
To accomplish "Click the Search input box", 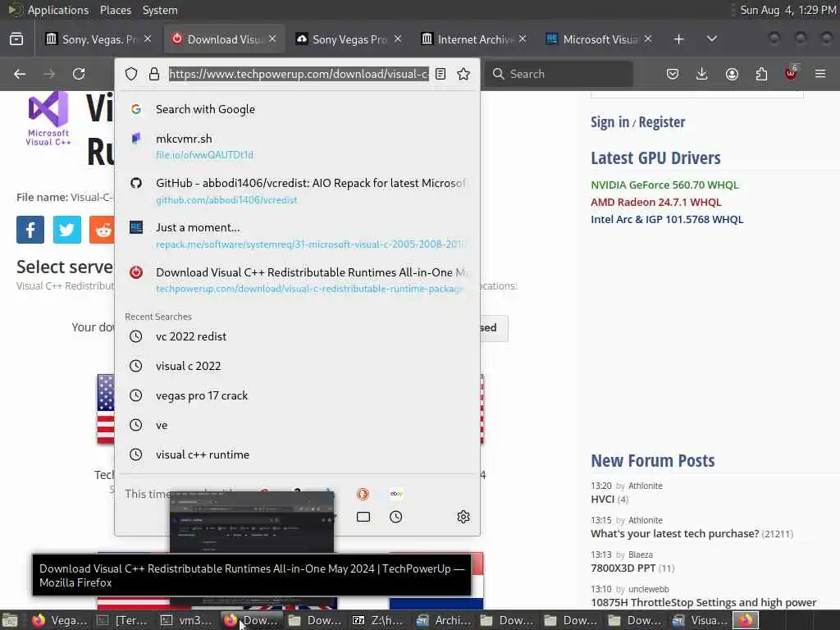I will pos(559,74).
